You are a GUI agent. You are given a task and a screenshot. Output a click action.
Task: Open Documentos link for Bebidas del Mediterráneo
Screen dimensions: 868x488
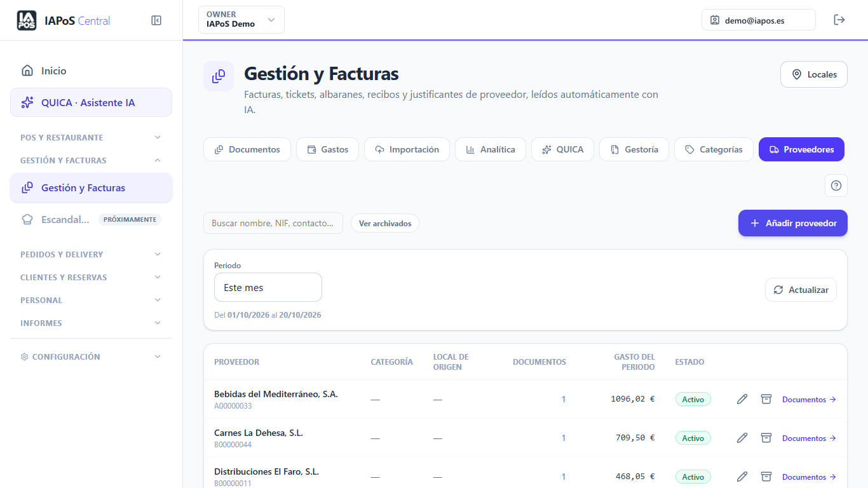[809, 399]
